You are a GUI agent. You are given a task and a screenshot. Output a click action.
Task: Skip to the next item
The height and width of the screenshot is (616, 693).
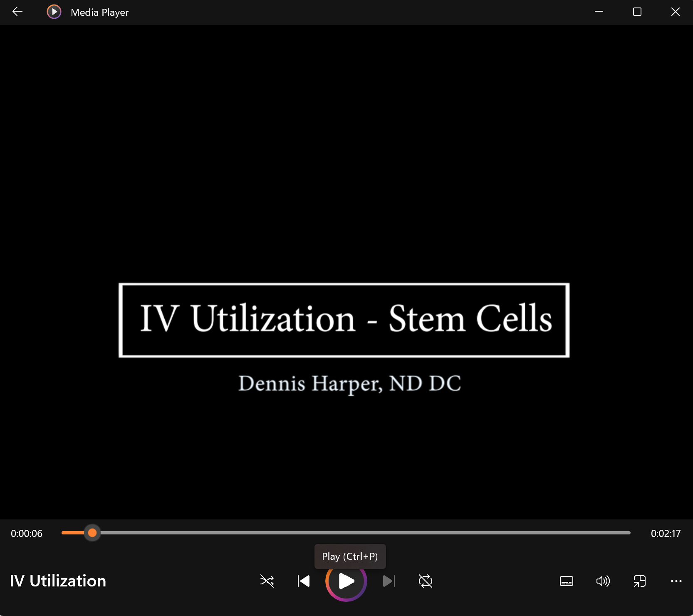(389, 581)
